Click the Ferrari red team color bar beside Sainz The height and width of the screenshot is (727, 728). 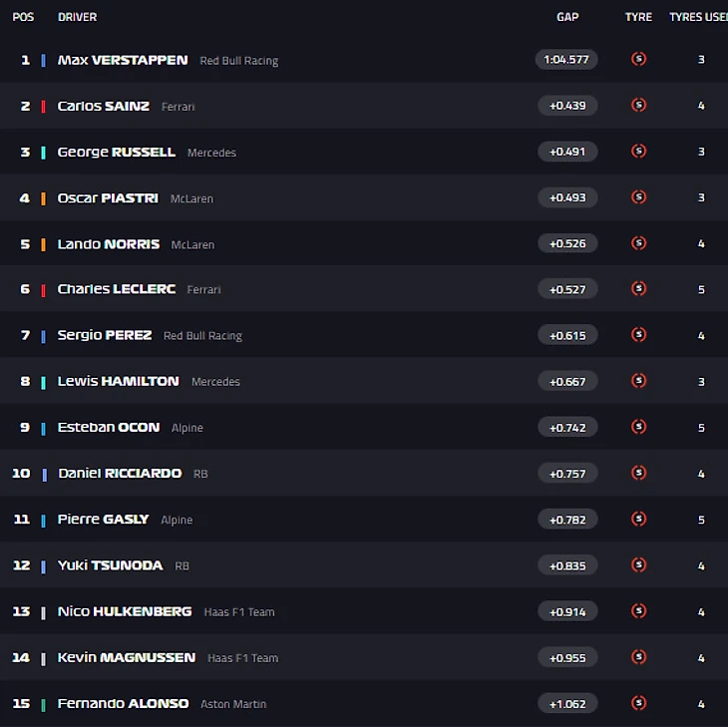click(44, 106)
